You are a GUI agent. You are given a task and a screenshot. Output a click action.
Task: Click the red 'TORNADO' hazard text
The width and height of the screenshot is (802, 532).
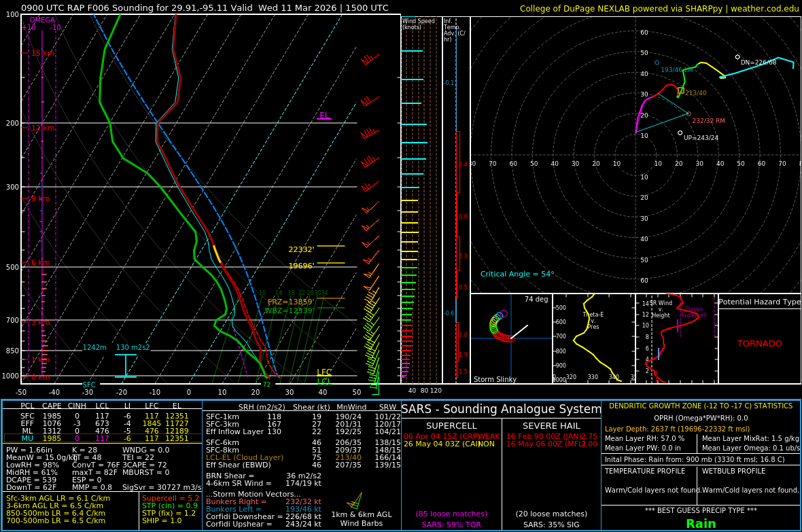coord(760,344)
